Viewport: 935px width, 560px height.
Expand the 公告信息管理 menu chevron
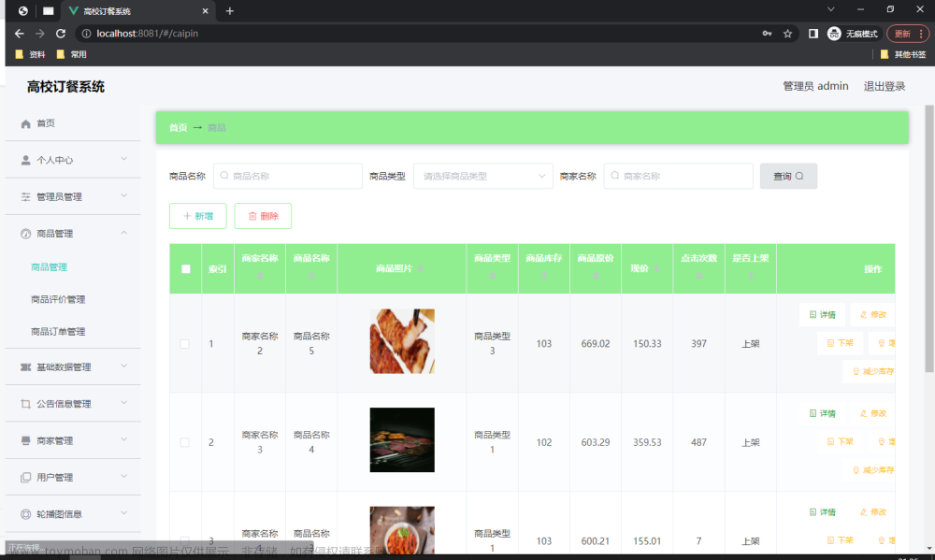coord(124,403)
